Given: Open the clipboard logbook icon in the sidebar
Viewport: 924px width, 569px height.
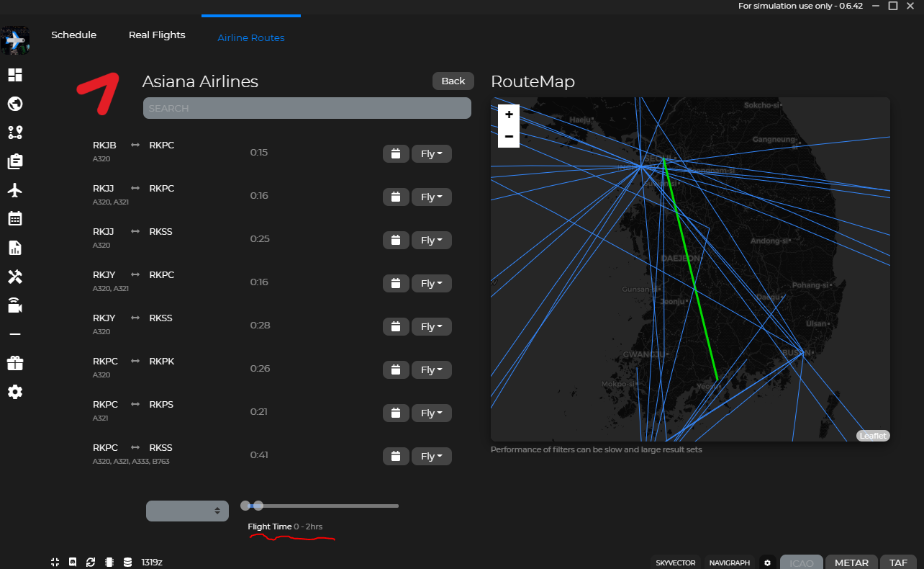Looking at the screenshot, I should pos(15,161).
